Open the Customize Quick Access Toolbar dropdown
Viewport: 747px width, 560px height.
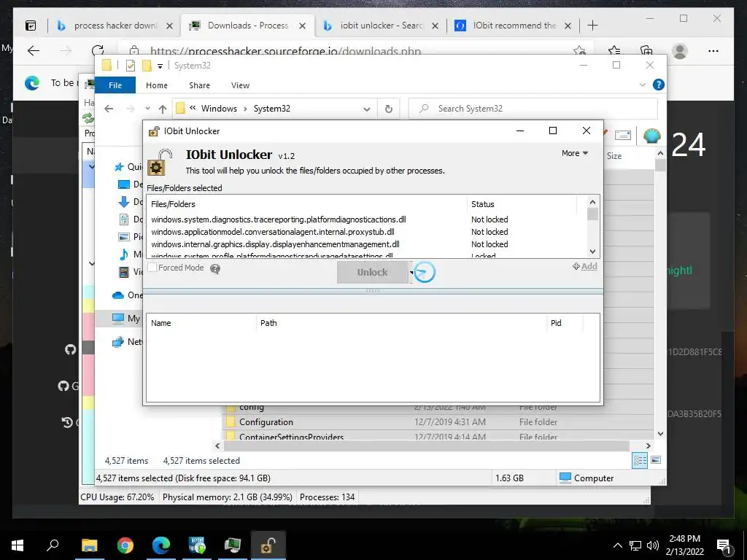(x=160, y=66)
